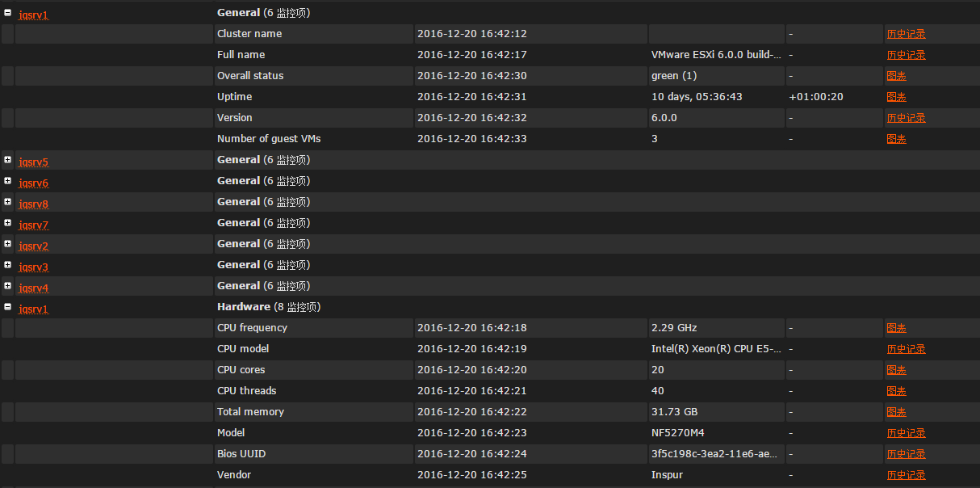Expand the jqsrv4 General group

pos(7,286)
